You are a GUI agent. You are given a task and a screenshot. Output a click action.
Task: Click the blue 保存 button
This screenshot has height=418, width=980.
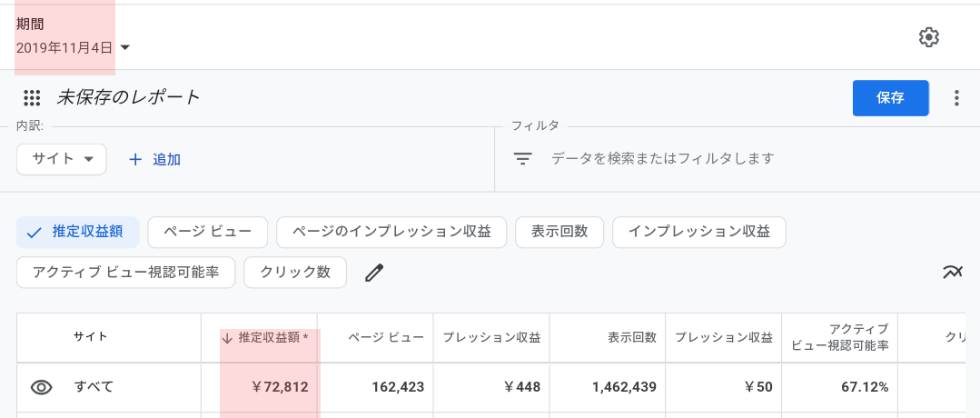pos(891,98)
